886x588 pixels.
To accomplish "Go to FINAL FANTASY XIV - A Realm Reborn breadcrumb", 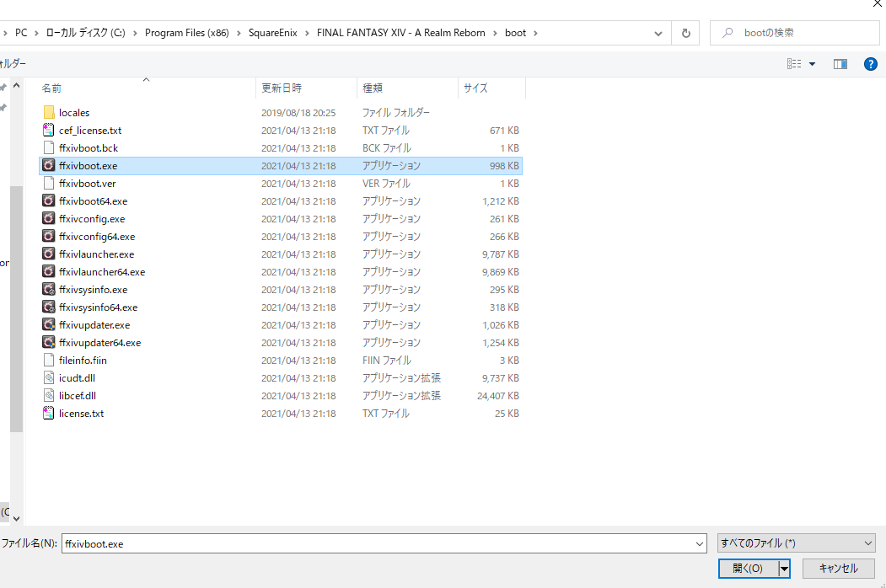I will pos(401,33).
